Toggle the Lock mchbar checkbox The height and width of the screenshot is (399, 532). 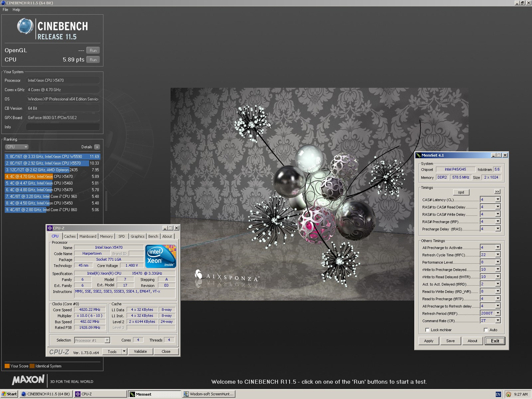[x=427, y=330]
